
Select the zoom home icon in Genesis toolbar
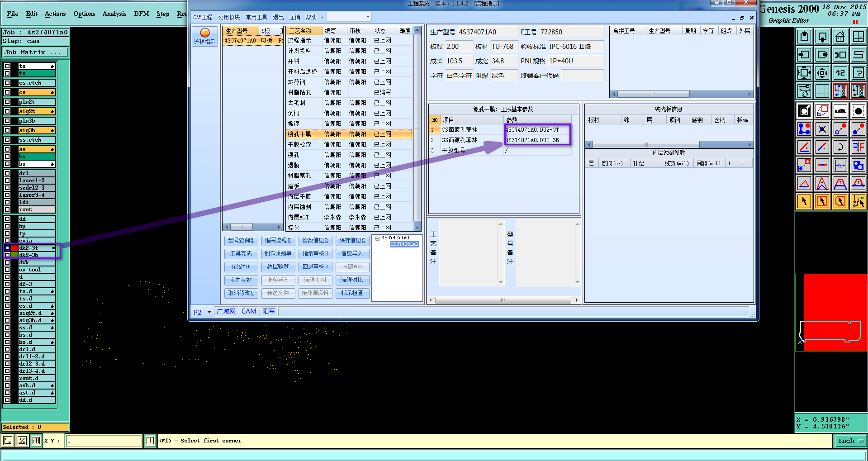pyautogui.click(x=840, y=37)
